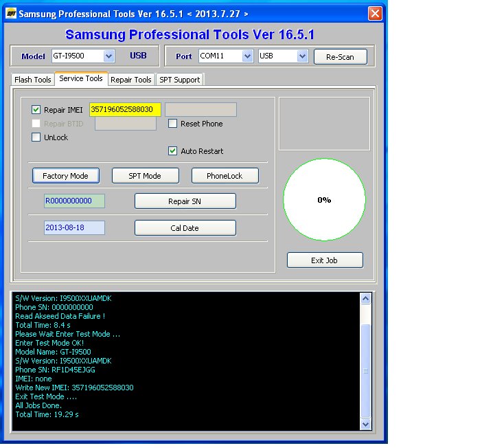Click the Cal Date button
This screenshot has height=448, width=482.
tap(185, 228)
